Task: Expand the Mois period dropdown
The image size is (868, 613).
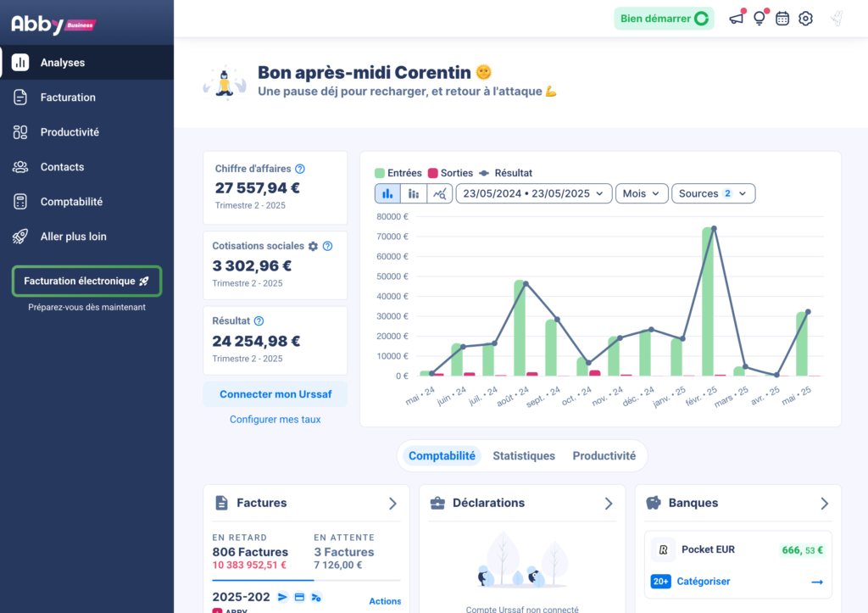Action: [x=641, y=193]
